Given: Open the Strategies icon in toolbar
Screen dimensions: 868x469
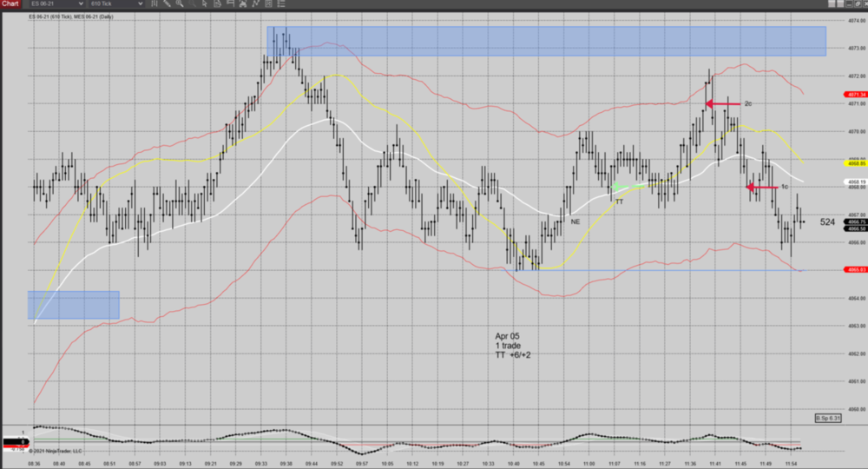Looking at the screenshot, I should pyautogui.click(x=268, y=3).
